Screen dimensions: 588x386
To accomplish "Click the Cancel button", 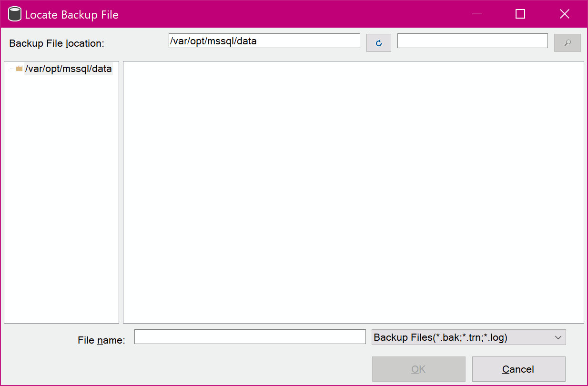I will (x=518, y=369).
